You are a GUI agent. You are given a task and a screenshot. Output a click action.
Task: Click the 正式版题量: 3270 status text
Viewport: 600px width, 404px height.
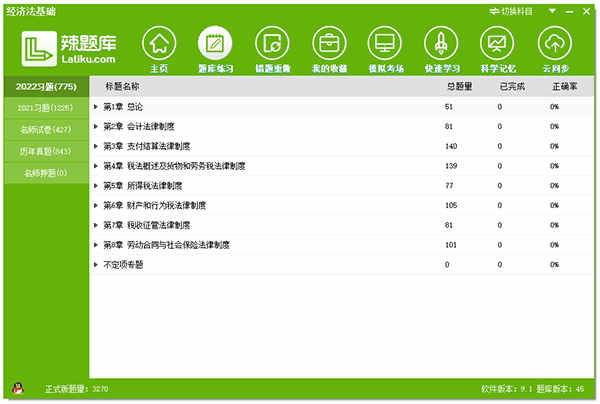(77, 389)
